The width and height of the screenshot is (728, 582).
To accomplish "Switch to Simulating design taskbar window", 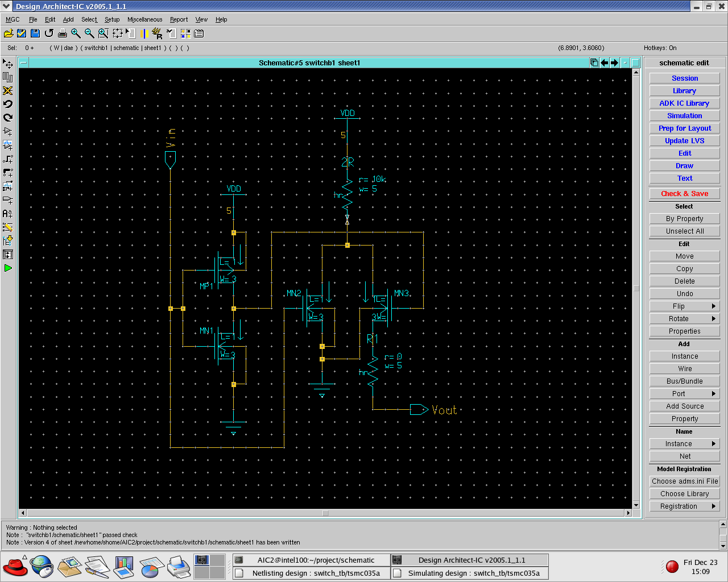I will [x=470, y=573].
